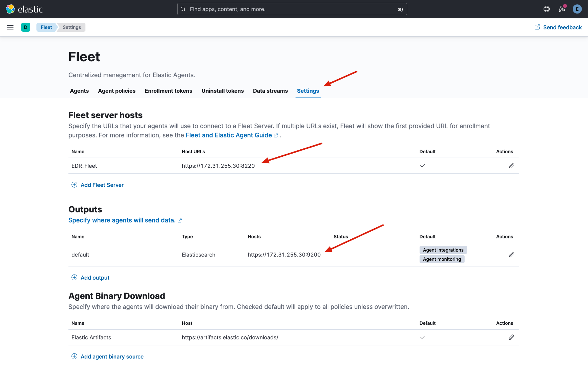
Task: Open the D space selector avatar
Action: click(x=26, y=27)
